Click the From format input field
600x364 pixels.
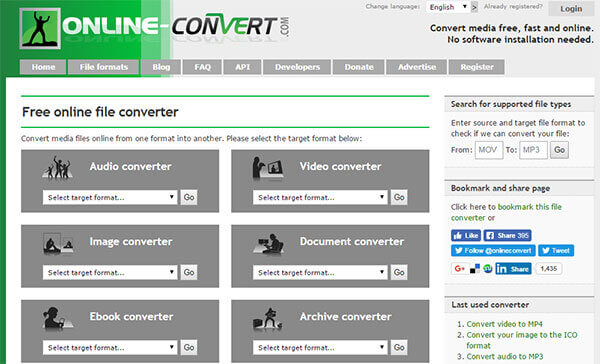[x=489, y=150]
